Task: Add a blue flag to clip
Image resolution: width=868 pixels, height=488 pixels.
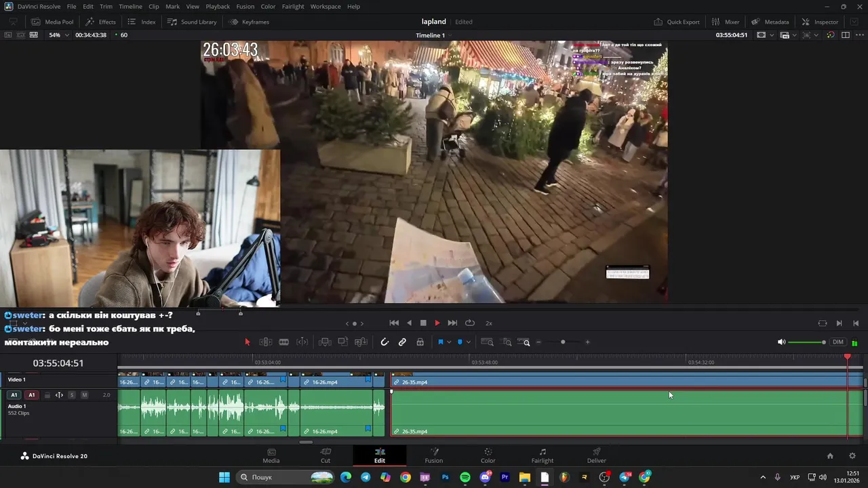Action: [440, 342]
